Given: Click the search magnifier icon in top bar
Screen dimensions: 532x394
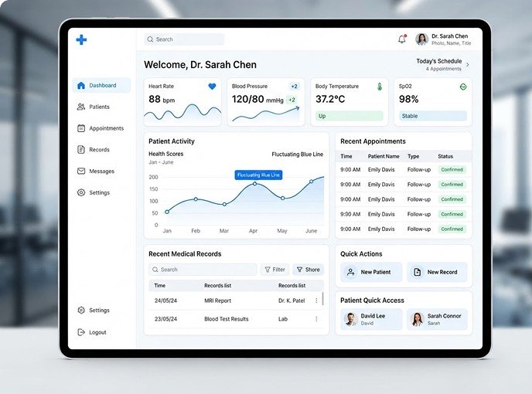Looking at the screenshot, I should [150, 39].
